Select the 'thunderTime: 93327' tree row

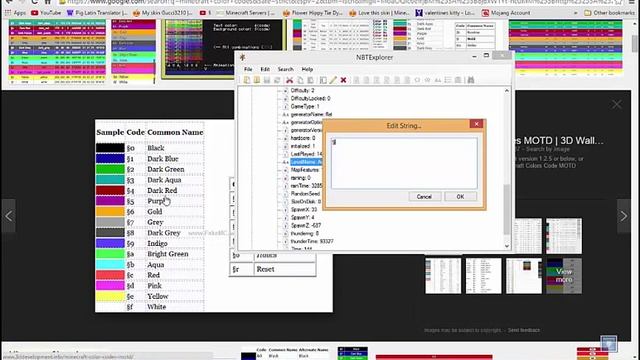[312, 241]
